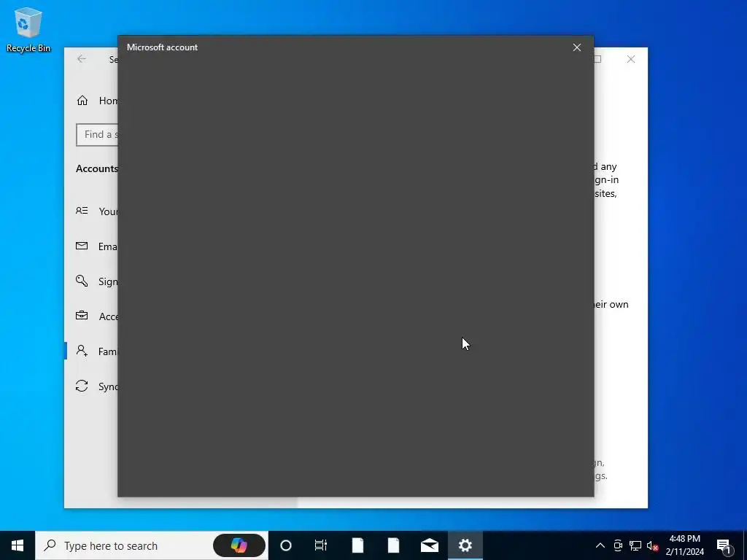
Task: Select Email & accounts envelope icon
Action: pyautogui.click(x=82, y=246)
